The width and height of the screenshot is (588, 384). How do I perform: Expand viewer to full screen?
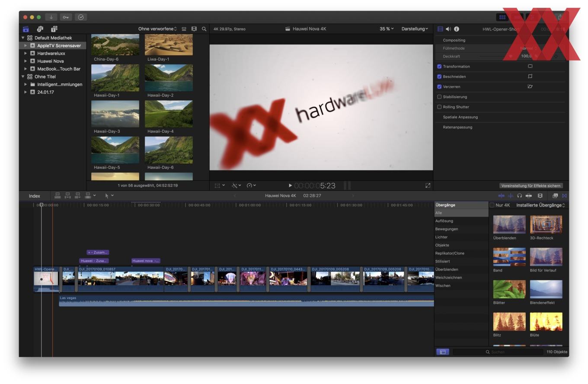pos(428,186)
